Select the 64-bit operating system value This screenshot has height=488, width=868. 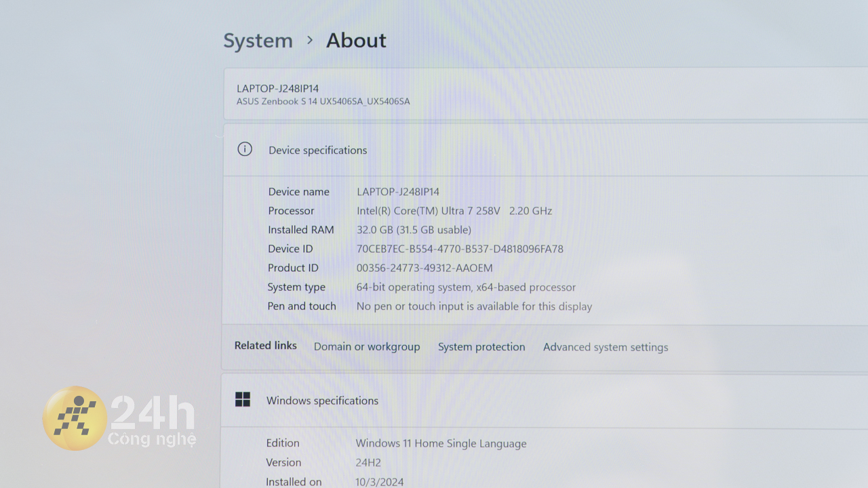tap(466, 287)
